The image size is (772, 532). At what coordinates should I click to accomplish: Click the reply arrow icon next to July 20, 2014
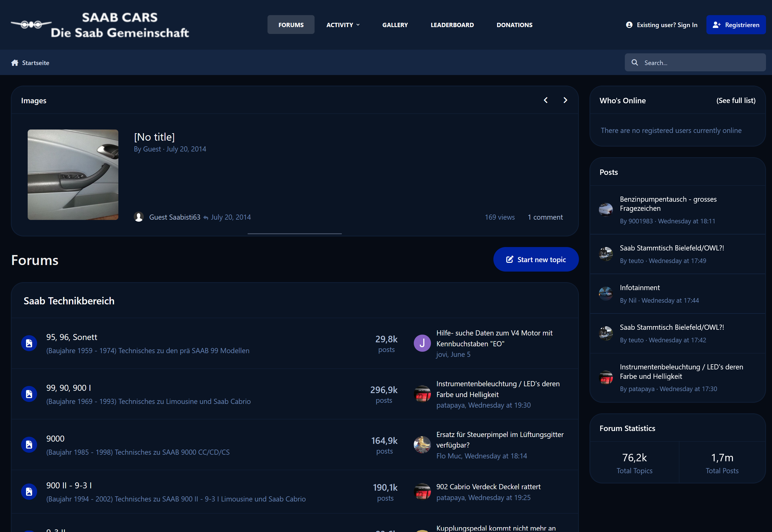[206, 218]
